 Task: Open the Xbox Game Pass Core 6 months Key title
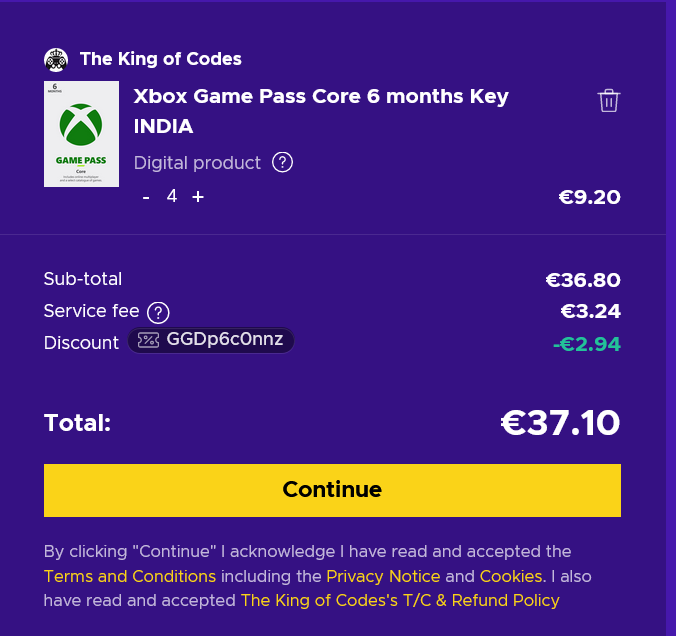pyautogui.click(x=321, y=111)
